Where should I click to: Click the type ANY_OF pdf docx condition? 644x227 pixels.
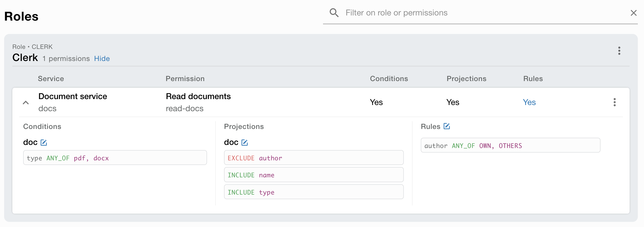pos(115,158)
